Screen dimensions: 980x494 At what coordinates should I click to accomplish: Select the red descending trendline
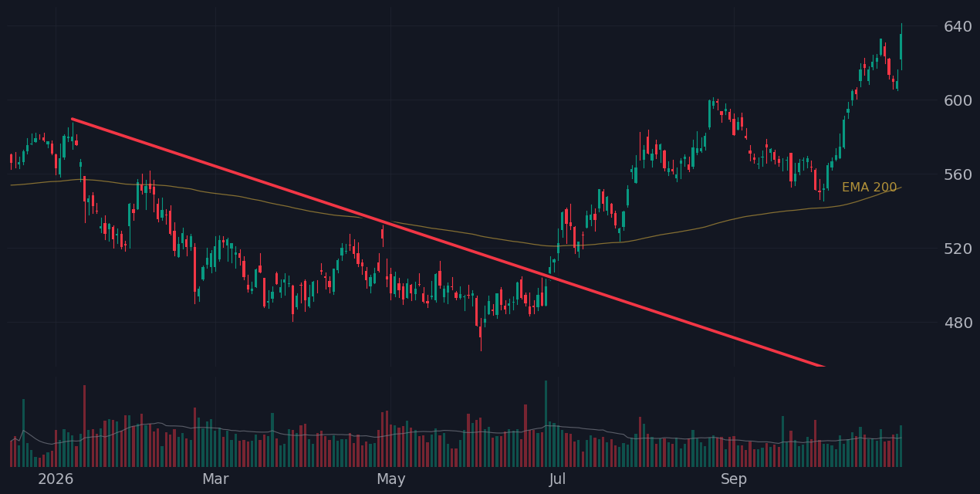(448, 243)
